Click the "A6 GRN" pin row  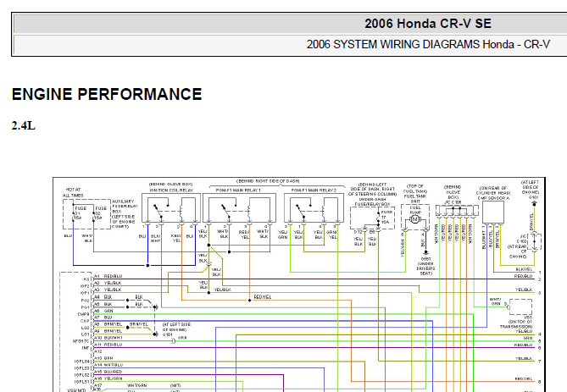coord(103,311)
